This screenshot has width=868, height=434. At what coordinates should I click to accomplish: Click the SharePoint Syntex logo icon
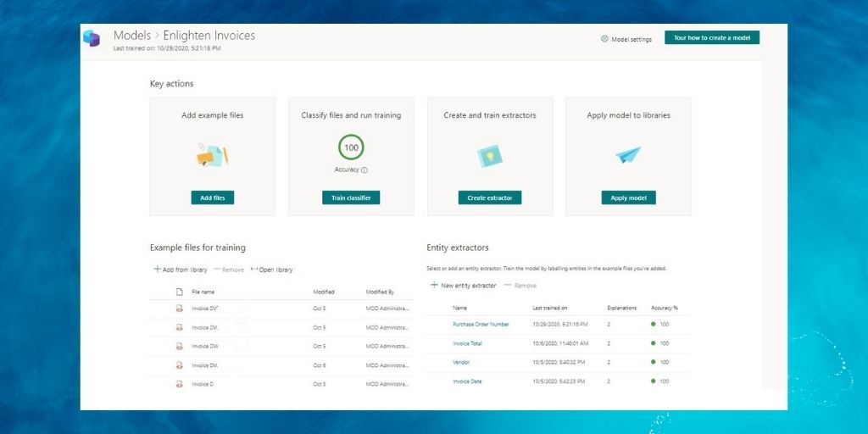[92, 39]
